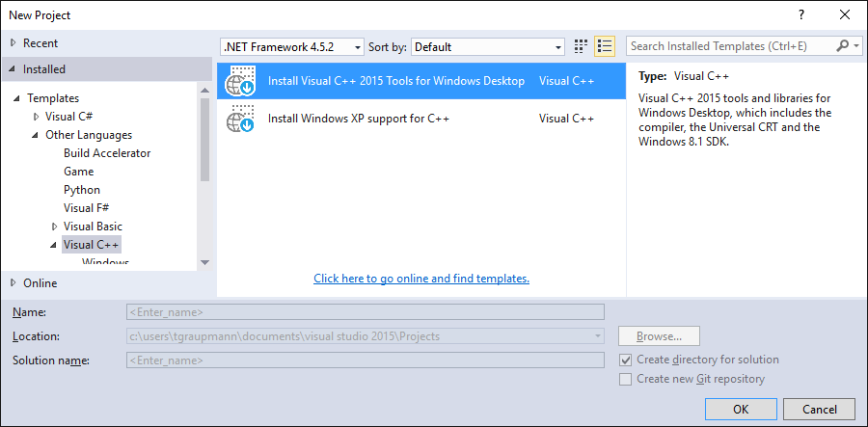
Task: Expand the Visual Basic node arrow
Action: click(54, 227)
